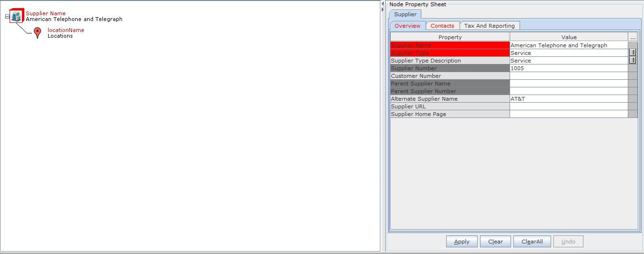Collapse the Supplier Name tree node

(7, 16)
